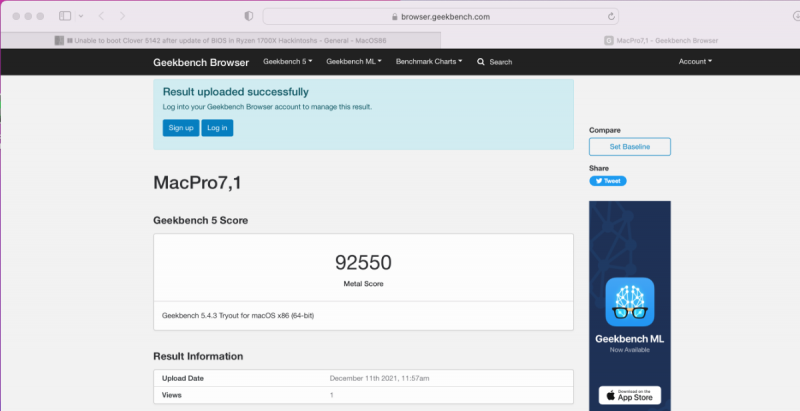Switch to the Unable to boot Clover tab
Viewport: 800px width, 411px height.
(x=221, y=40)
